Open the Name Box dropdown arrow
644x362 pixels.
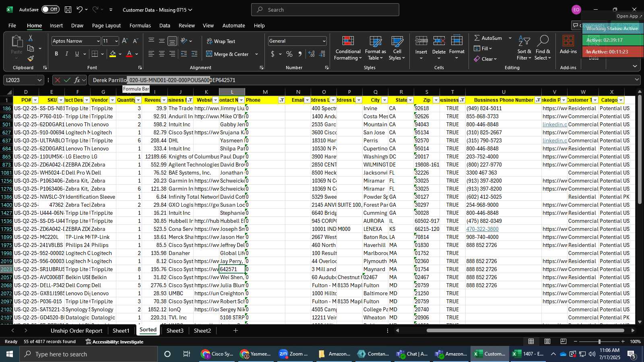click(x=39, y=80)
